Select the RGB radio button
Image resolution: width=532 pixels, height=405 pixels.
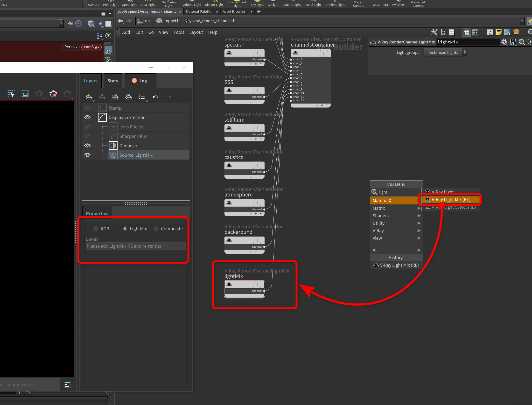pos(96,229)
